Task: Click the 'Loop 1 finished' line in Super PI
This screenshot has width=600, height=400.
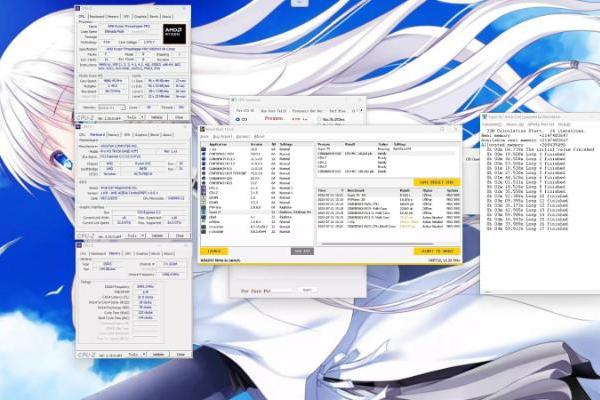Action: [525, 154]
